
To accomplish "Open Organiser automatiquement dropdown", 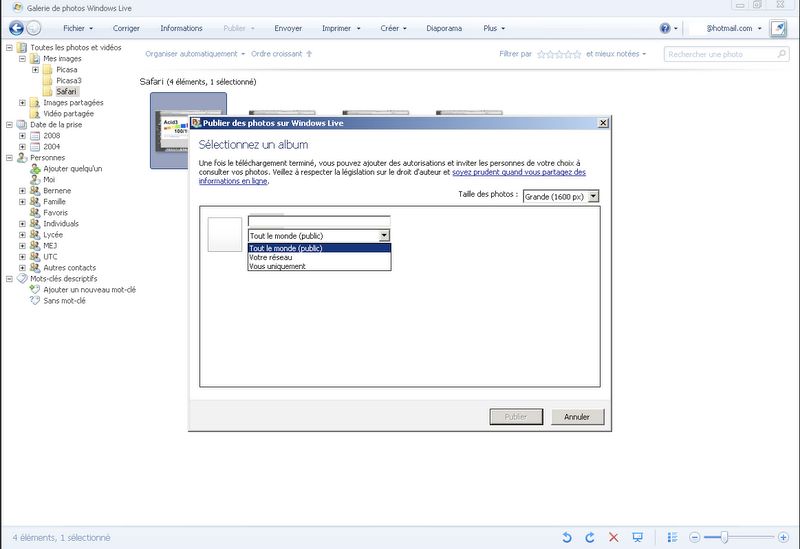I will click(195, 54).
